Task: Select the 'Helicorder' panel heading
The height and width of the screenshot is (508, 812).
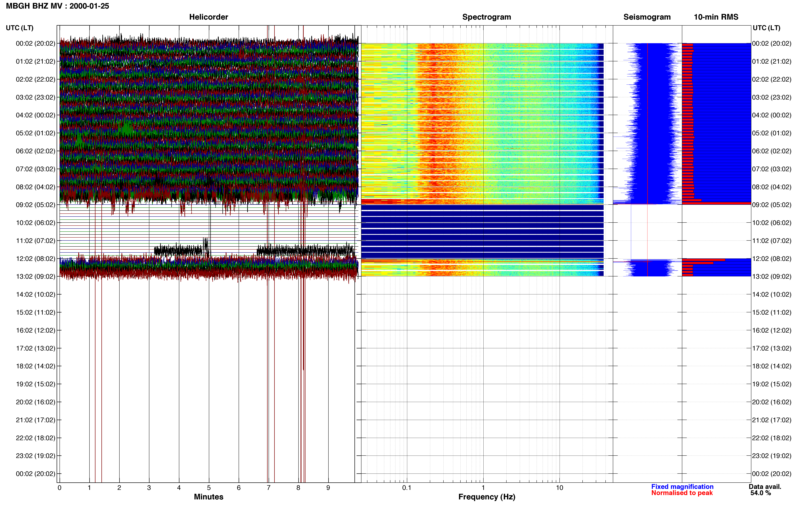Action: [x=209, y=17]
